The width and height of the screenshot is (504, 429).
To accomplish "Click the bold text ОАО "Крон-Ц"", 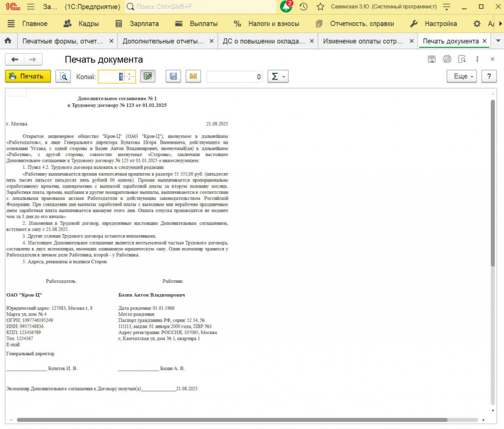I will [24, 295].
